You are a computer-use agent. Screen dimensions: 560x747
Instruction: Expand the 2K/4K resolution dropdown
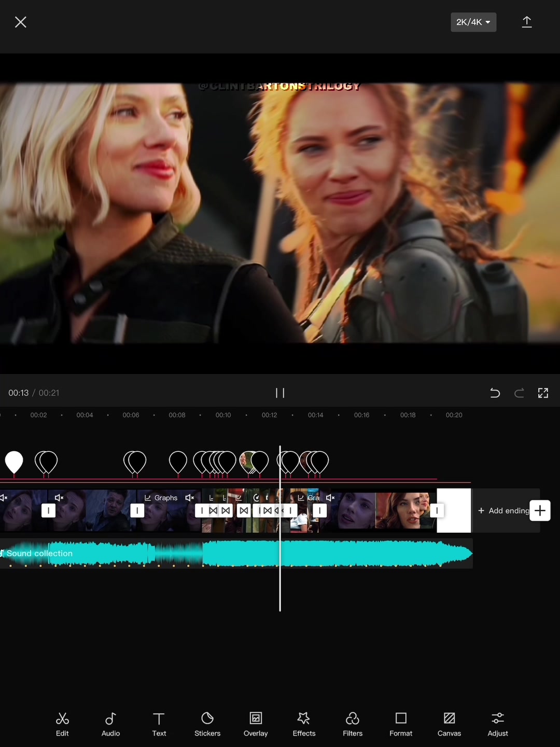[x=473, y=22]
